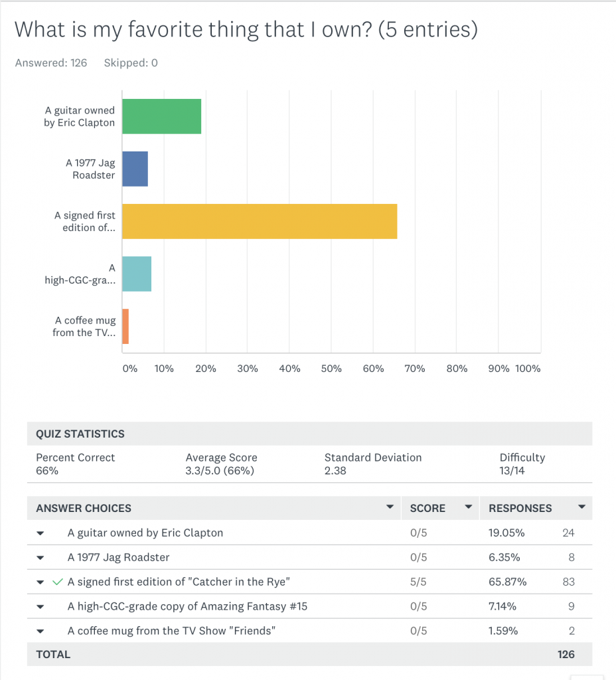Click the question title text
616x680 pixels.
coord(246,30)
